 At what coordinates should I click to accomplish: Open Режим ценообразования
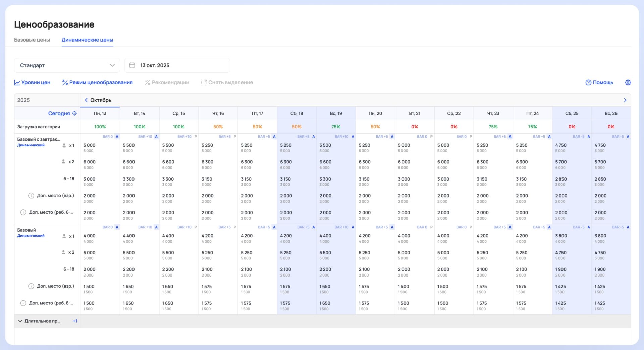97,82
